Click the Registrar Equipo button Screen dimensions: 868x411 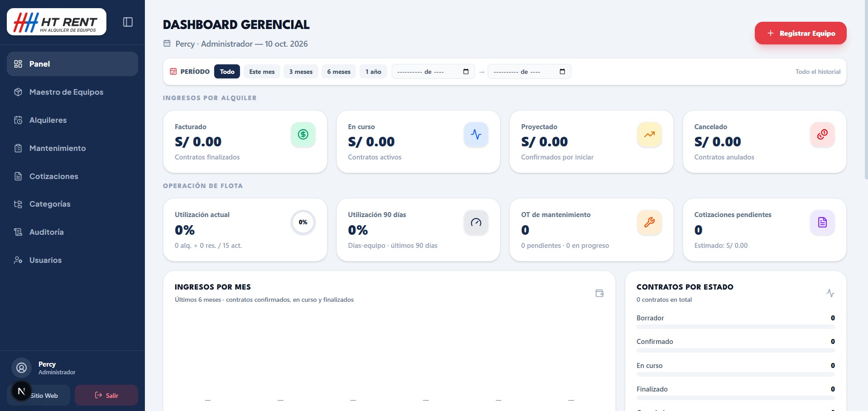(x=801, y=33)
